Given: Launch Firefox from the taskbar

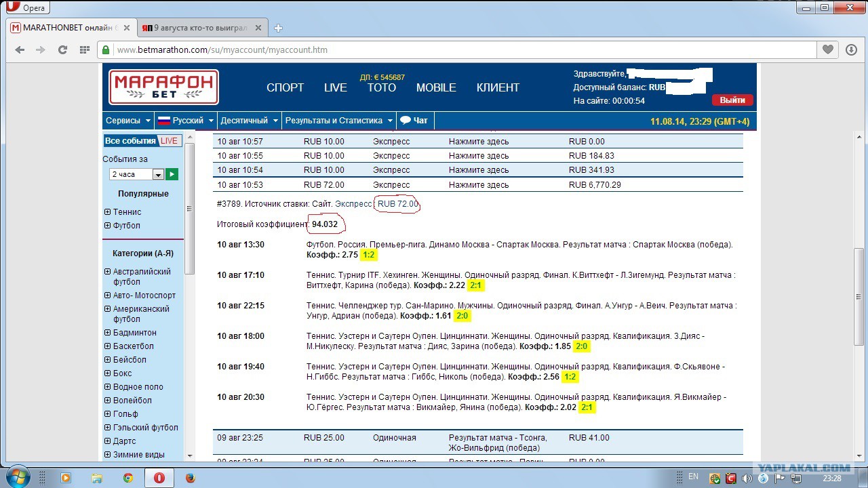Looking at the screenshot, I should click(x=191, y=478).
